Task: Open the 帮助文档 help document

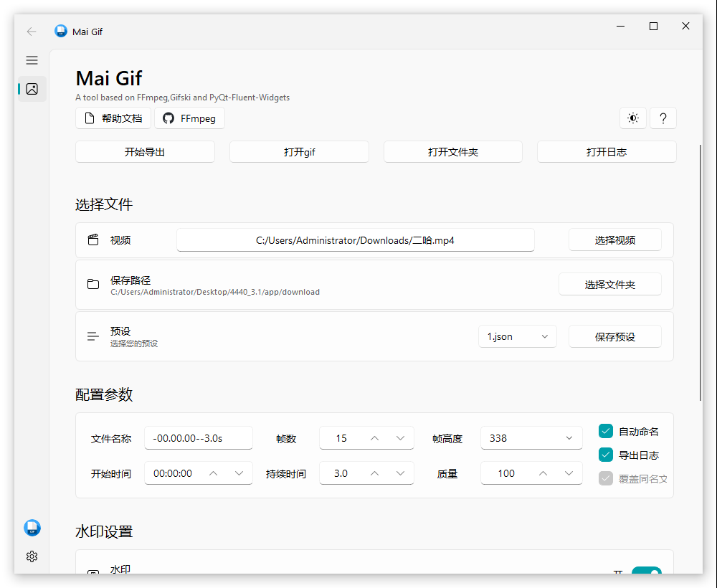Action: point(113,118)
